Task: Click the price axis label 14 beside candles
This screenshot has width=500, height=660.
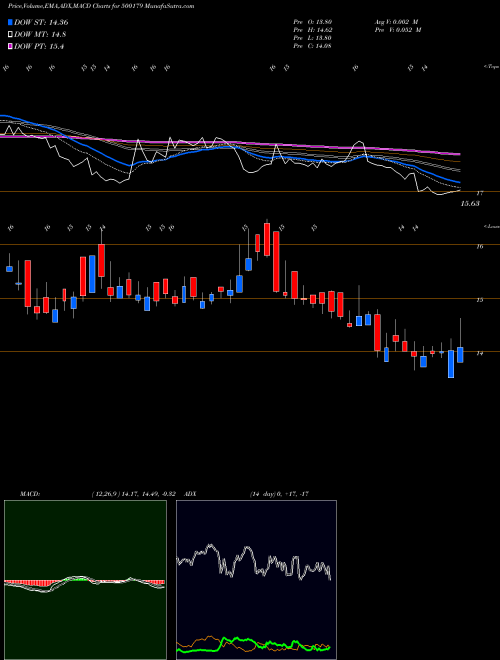Action: [479, 354]
